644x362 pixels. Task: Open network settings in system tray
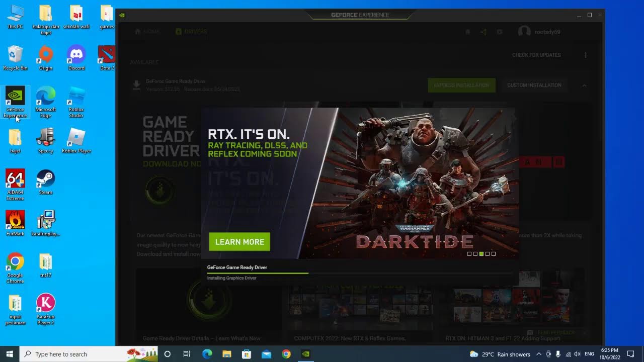[x=568, y=354]
